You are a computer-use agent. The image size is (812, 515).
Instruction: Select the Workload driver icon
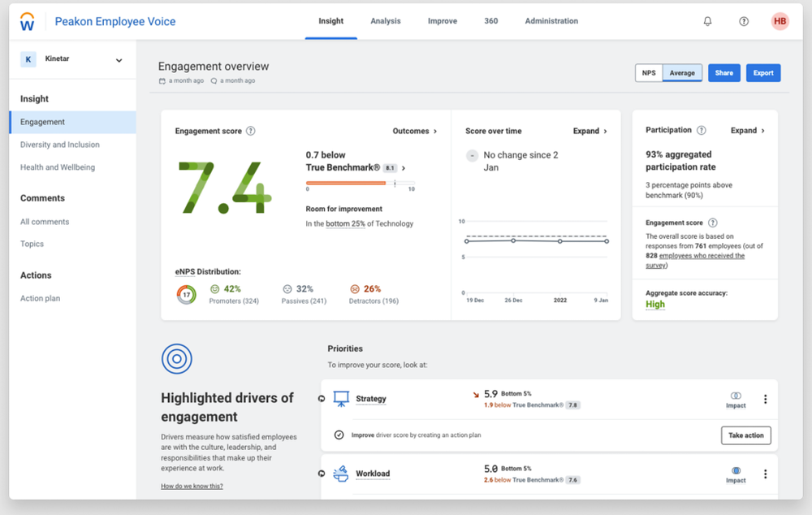click(x=339, y=473)
